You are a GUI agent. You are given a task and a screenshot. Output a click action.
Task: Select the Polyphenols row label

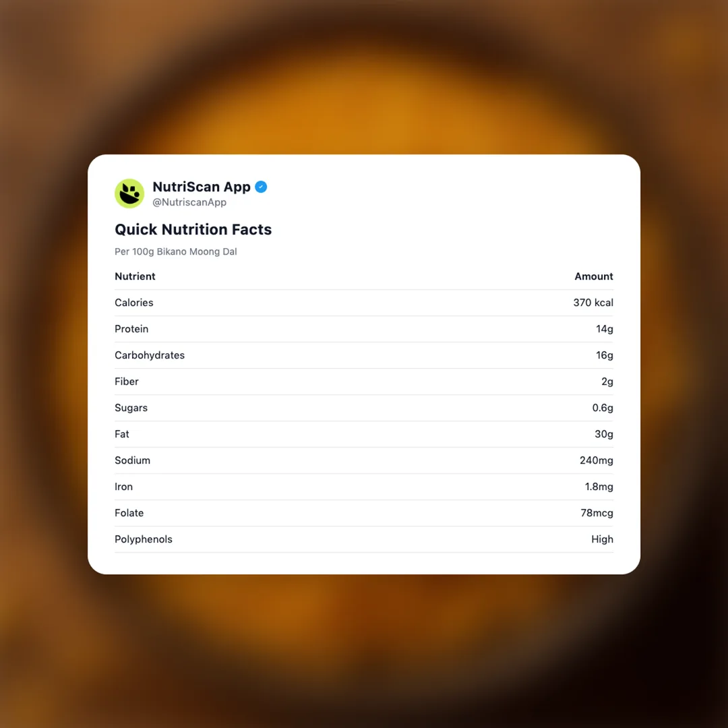144,539
